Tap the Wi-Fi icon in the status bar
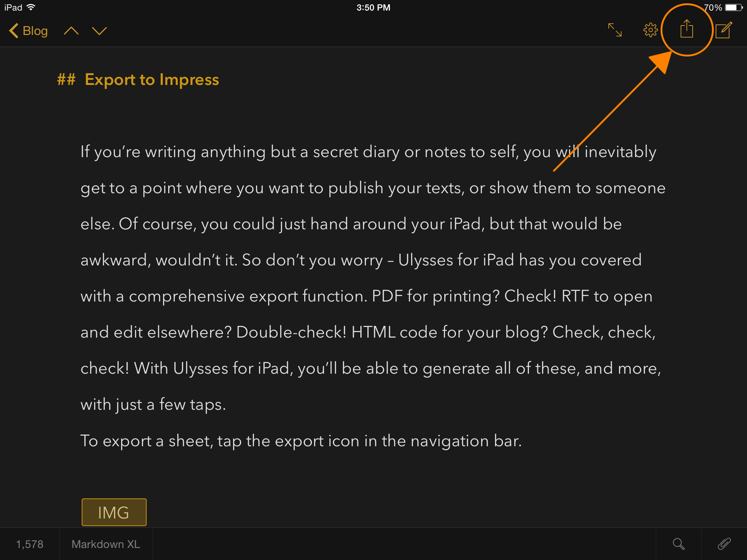This screenshot has width=747, height=560. (x=31, y=7)
